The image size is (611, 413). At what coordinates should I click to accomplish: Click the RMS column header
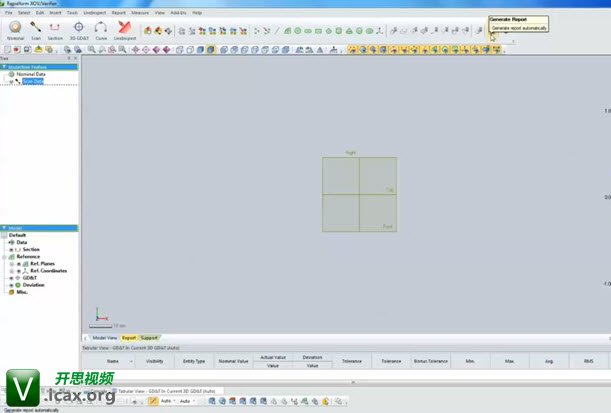click(x=588, y=361)
